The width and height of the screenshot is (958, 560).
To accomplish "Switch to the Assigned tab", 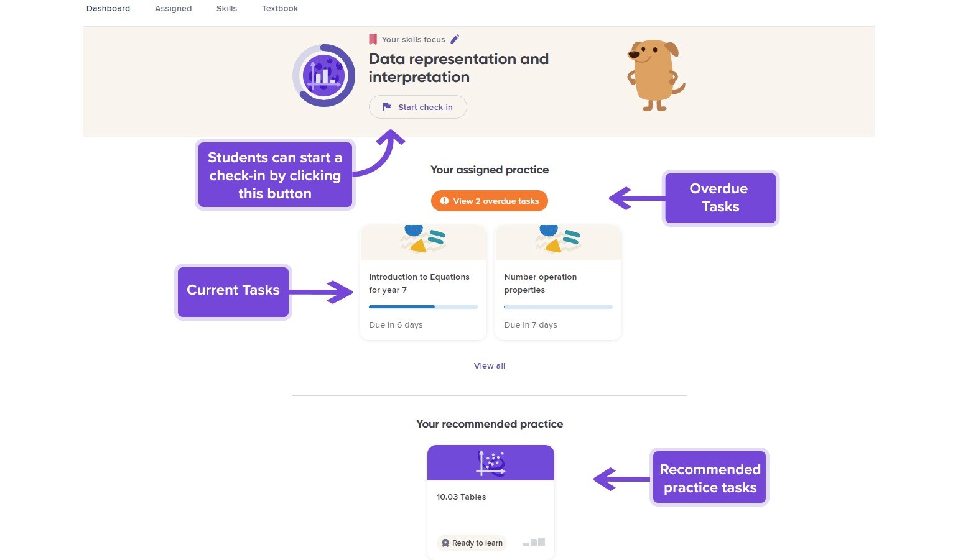I will [173, 9].
